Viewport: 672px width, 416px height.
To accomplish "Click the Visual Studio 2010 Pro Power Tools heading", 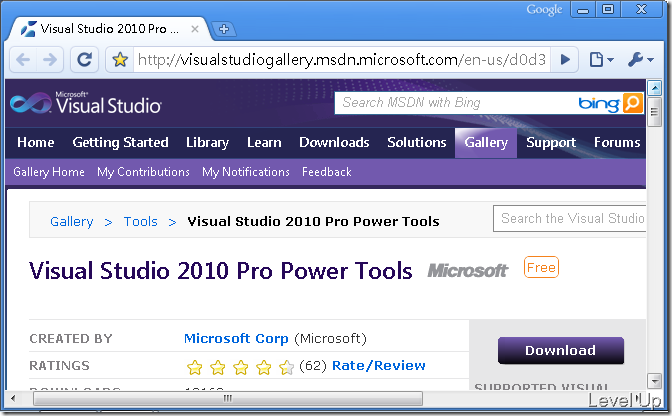I will (221, 271).
